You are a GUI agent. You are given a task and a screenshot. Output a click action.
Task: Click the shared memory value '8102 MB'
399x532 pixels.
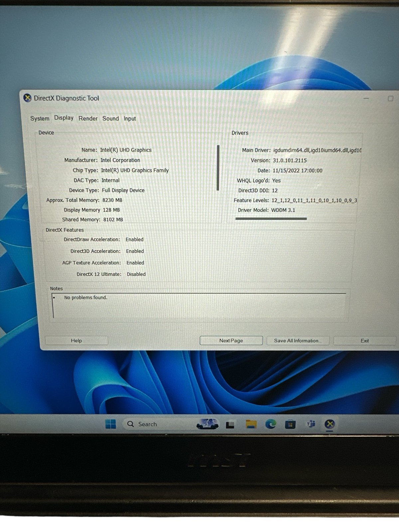(x=113, y=219)
